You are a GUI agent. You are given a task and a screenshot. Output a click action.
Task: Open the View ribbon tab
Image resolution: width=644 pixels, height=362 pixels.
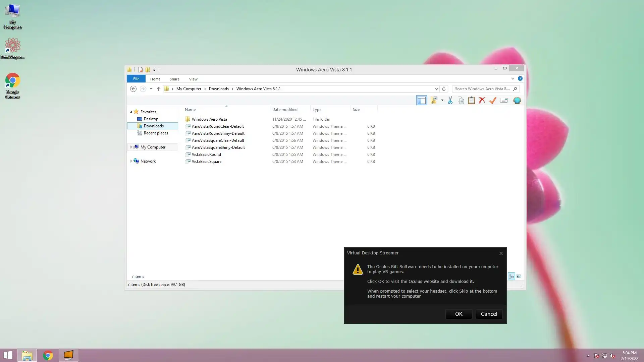(x=193, y=79)
